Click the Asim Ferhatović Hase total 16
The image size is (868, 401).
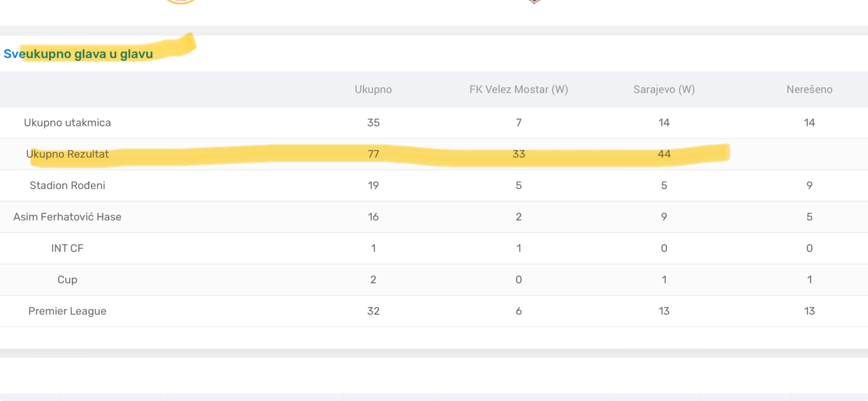(x=373, y=216)
